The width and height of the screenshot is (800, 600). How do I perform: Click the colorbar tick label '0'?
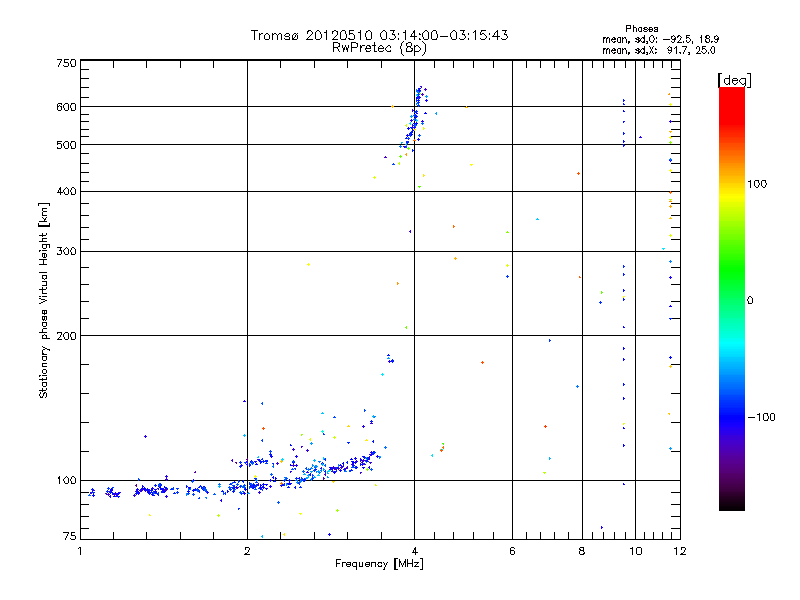[749, 300]
